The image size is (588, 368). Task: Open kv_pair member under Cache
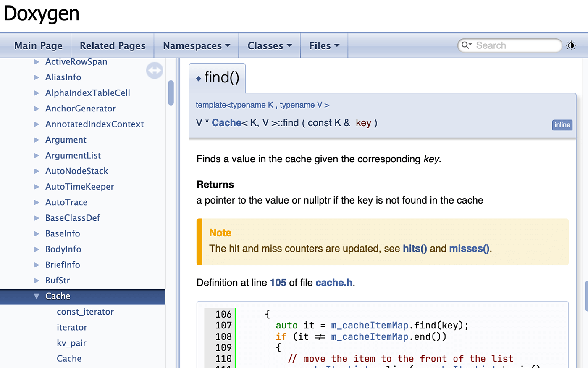click(71, 343)
